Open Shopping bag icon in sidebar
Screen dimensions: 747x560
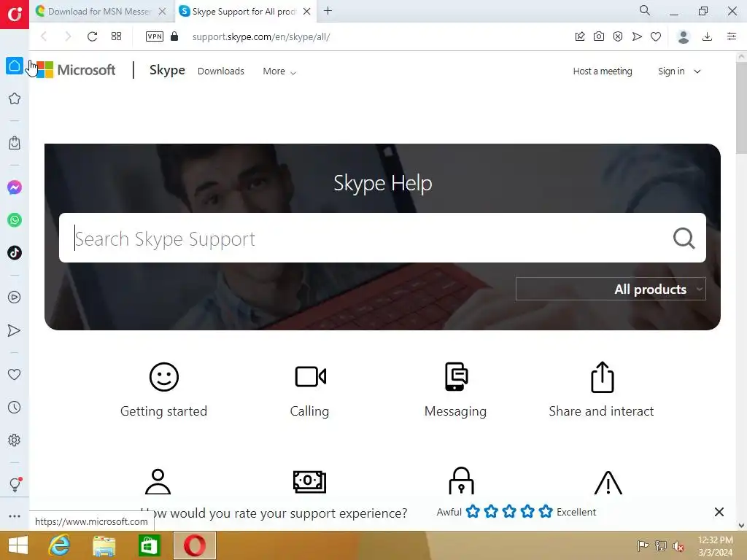click(x=15, y=143)
